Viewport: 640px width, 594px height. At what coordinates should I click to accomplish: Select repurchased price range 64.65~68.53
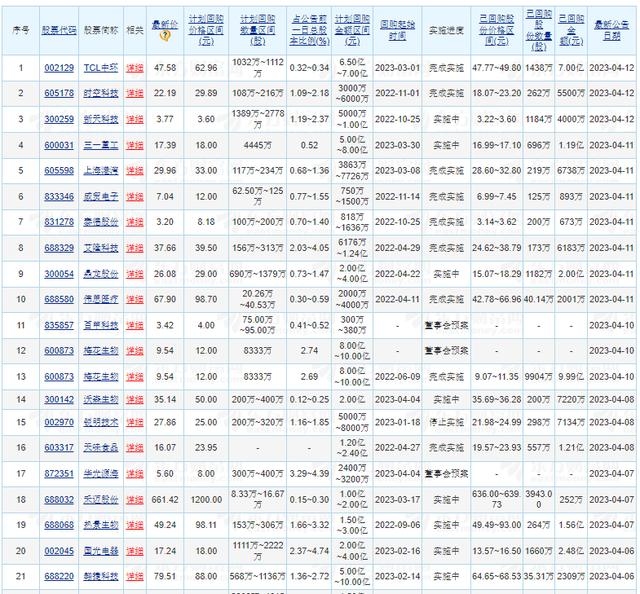click(497, 576)
